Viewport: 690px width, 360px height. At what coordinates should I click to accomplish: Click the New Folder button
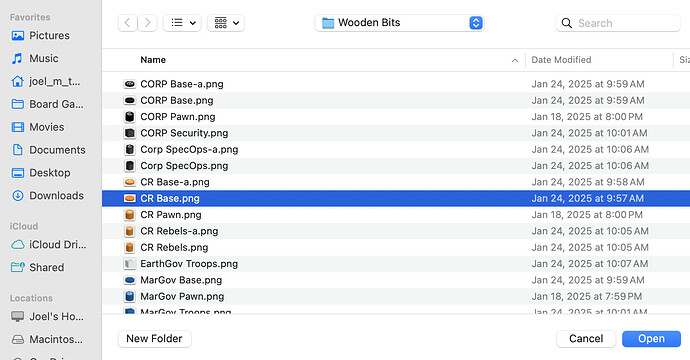[x=154, y=339]
